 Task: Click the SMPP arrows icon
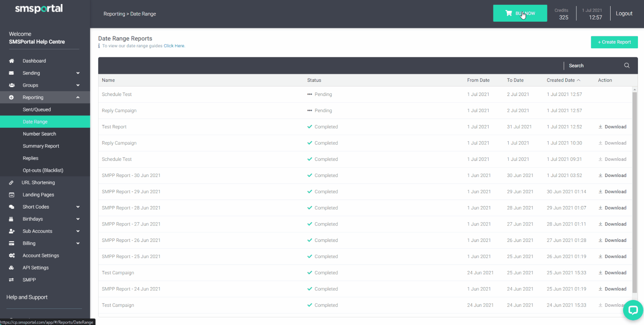11,280
